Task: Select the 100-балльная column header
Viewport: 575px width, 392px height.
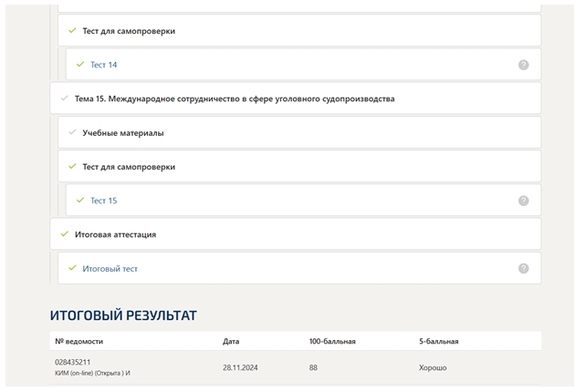Action: [x=332, y=342]
